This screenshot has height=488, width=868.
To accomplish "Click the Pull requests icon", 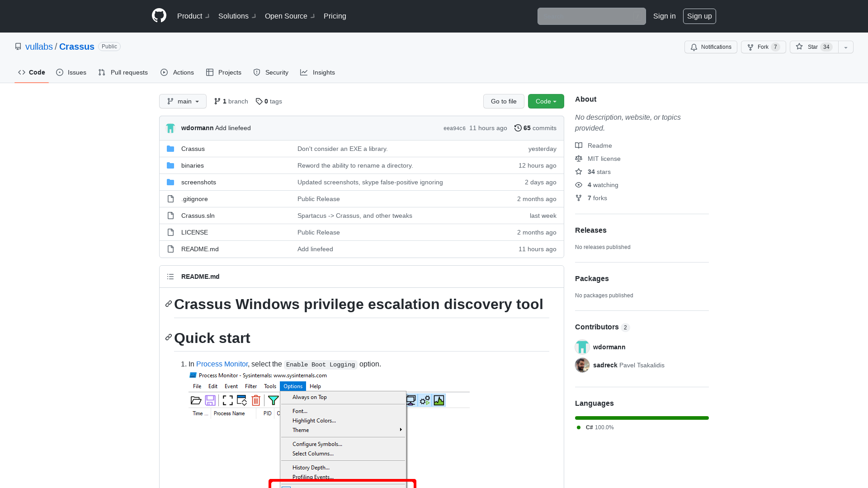I will click(103, 72).
